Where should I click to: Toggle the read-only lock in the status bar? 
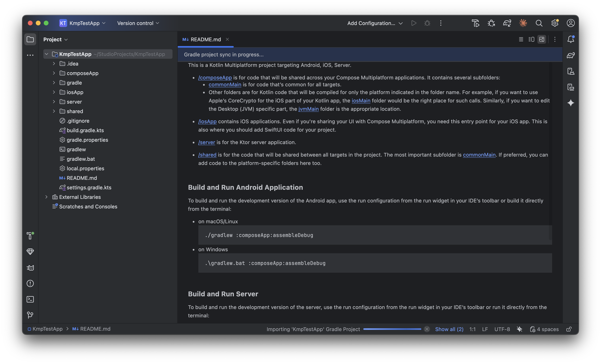(x=569, y=329)
